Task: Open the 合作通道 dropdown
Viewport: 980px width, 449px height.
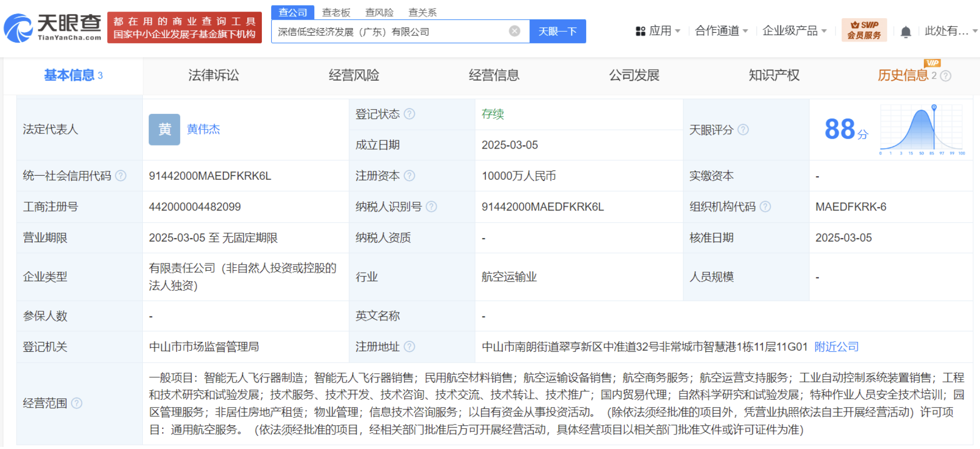Action: click(721, 31)
